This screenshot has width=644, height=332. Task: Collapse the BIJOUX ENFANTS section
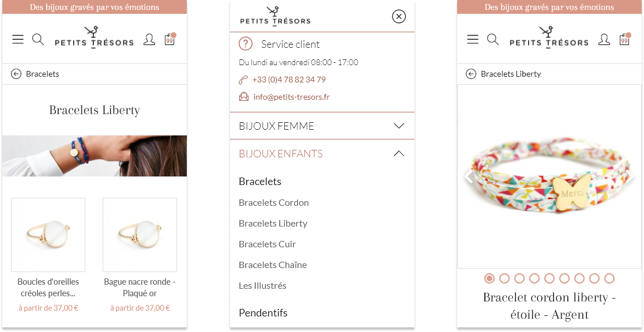pyautogui.click(x=398, y=153)
